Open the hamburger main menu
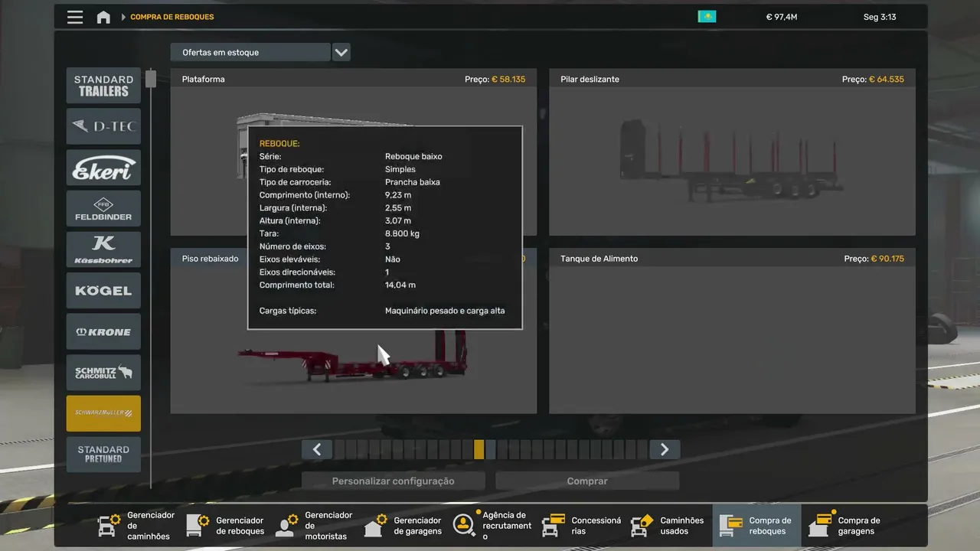 click(x=75, y=17)
